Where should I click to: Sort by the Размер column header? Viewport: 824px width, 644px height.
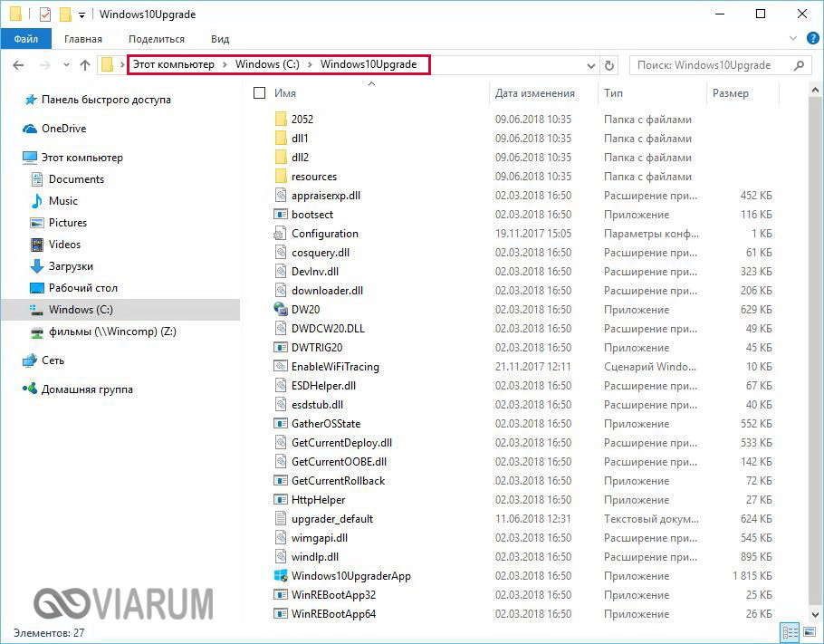pyautogui.click(x=731, y=93)
